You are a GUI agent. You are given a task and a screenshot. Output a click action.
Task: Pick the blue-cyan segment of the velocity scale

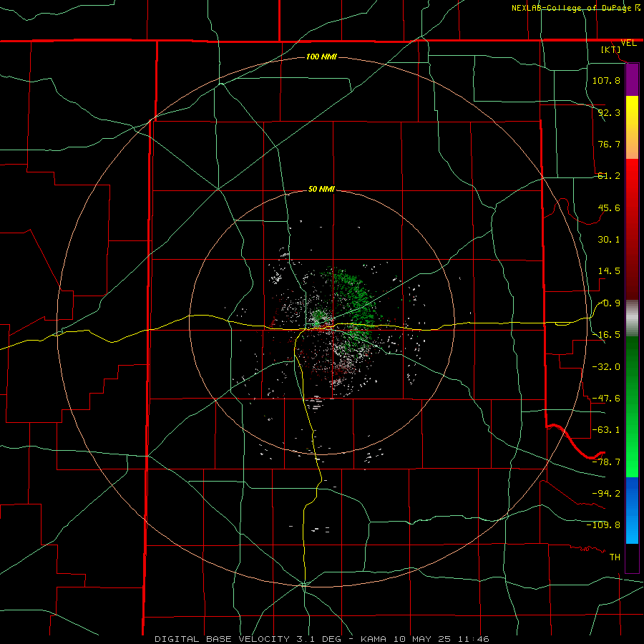pyautogui.click(x=632, y=510)
